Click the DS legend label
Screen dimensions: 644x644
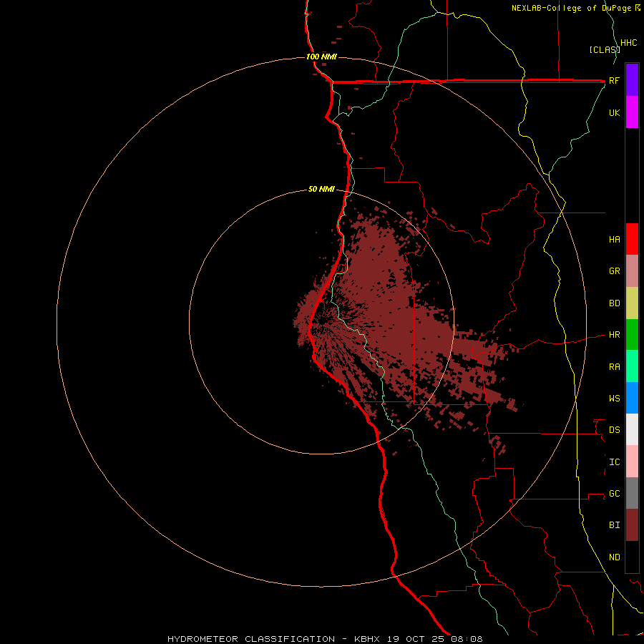point(615,430)
